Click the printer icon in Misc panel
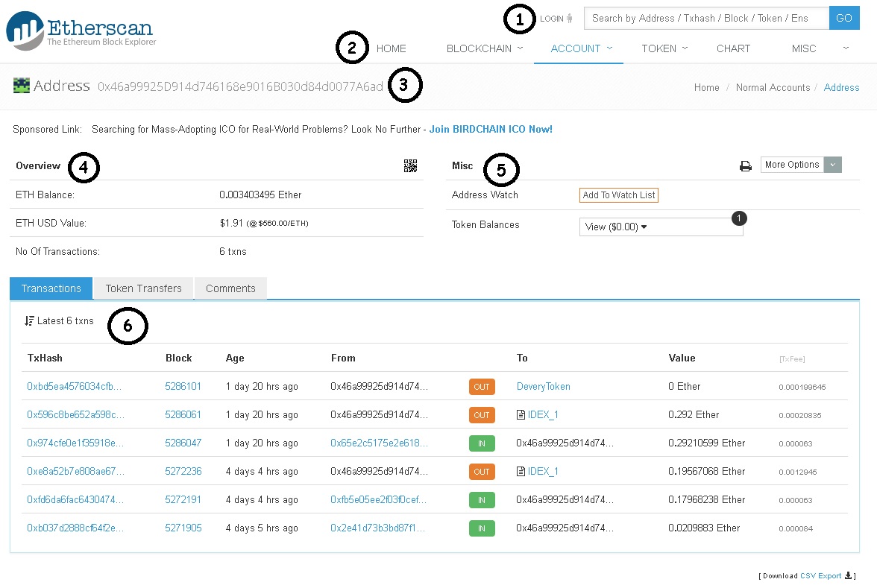 pos(745,165)
